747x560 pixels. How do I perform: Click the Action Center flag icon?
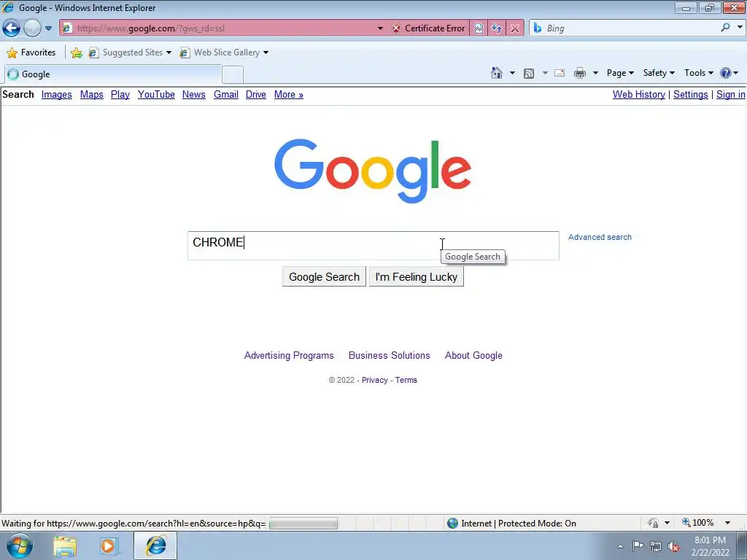click(638, 546)
